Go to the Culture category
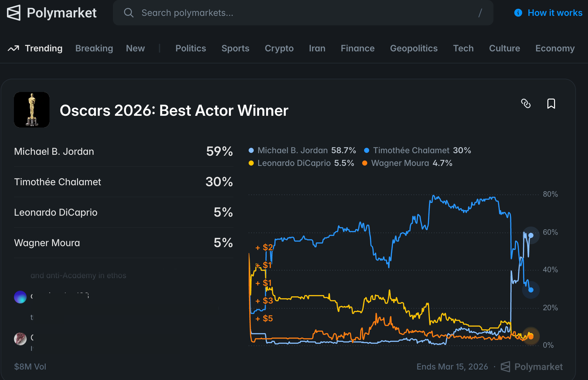This screenshot has width=588, height=380. tap(504, 49)
